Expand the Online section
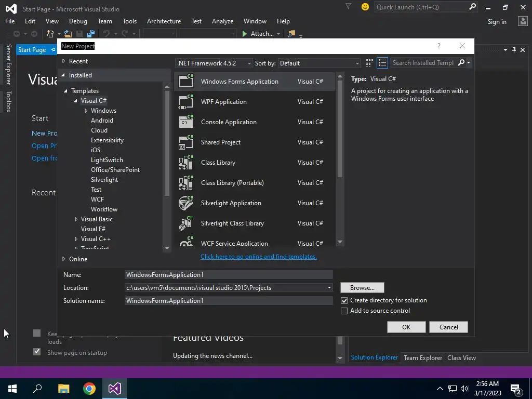This screenshot has width=532, height=399. click(x=63, y=259)
